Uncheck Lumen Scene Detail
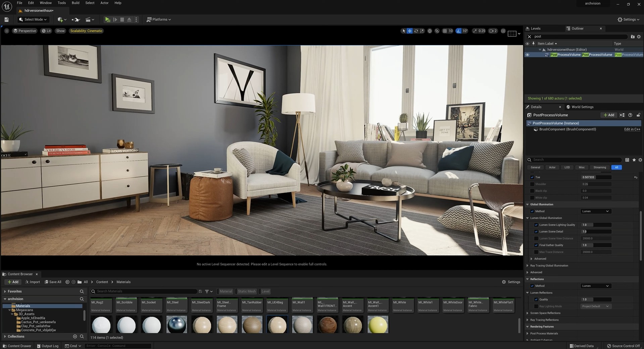 536,231
